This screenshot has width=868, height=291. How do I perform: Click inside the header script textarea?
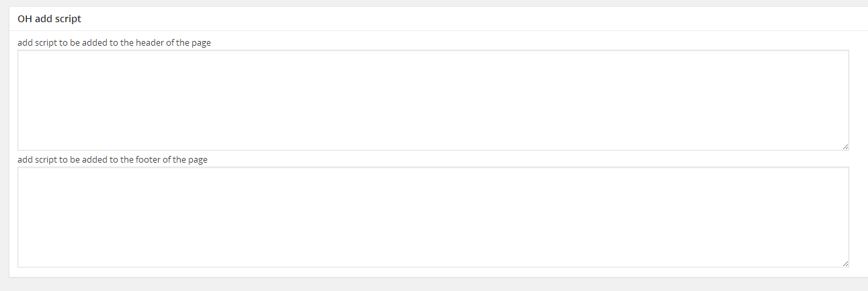pos(433,99)
